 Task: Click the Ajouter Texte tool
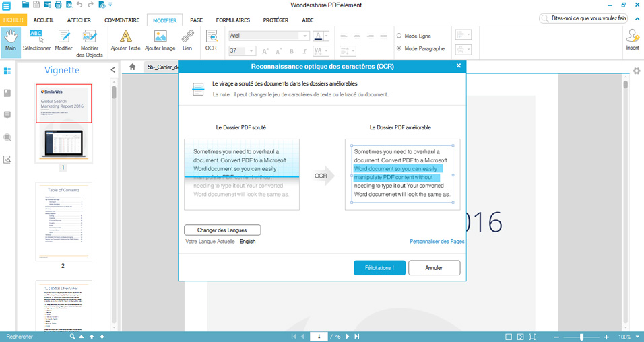point(126,40)
